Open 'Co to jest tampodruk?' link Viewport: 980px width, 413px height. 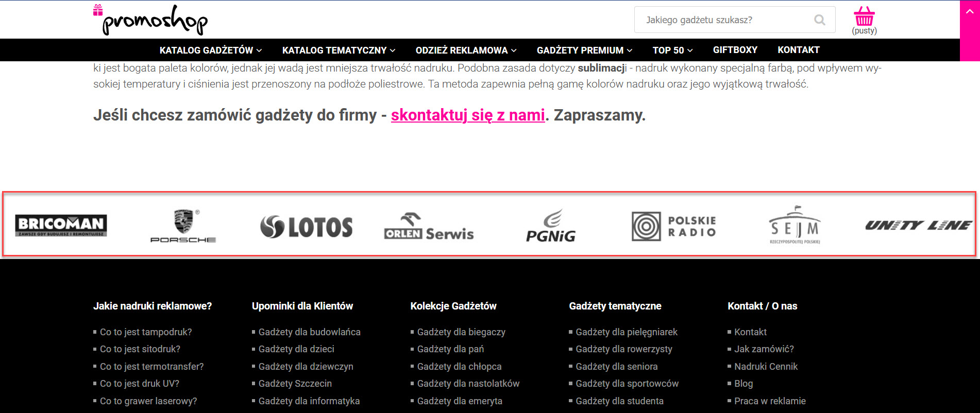(146, 332)
